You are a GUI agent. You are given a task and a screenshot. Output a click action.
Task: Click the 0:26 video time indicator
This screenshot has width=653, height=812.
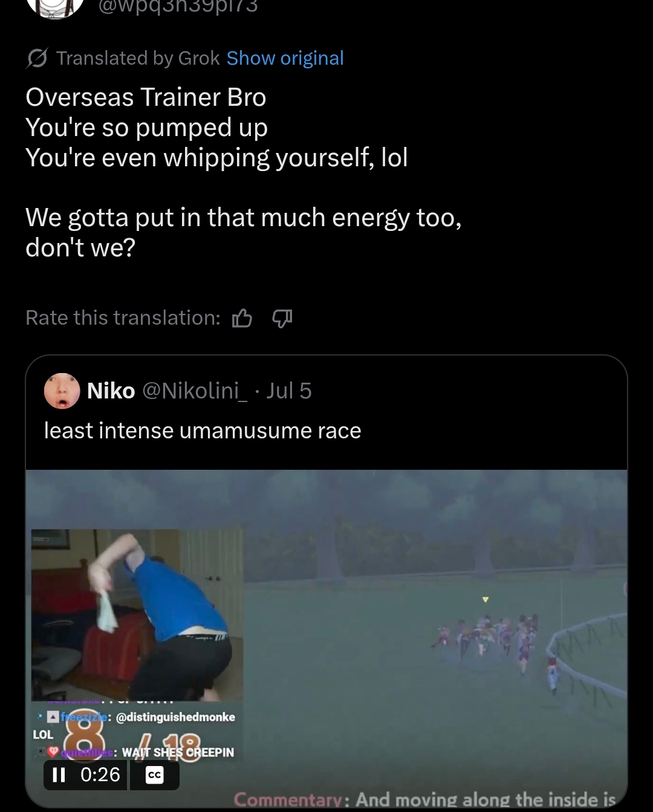click(x=100, y=775)
